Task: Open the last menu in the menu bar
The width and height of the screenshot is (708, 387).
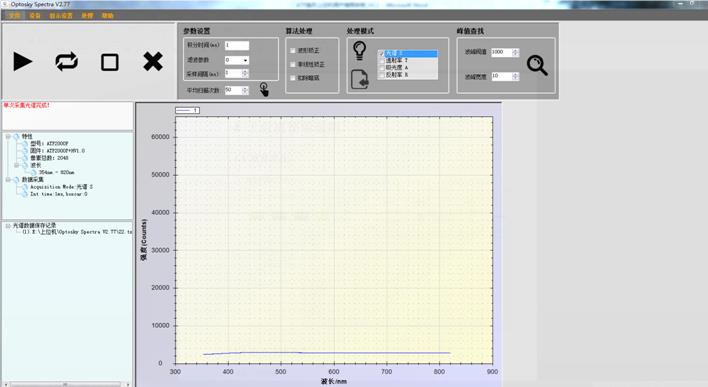Action: tap(107, 15)
